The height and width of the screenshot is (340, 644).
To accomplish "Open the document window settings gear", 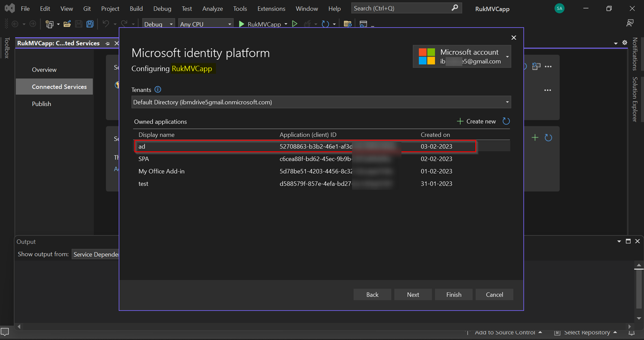I will (x=625, y=43).
